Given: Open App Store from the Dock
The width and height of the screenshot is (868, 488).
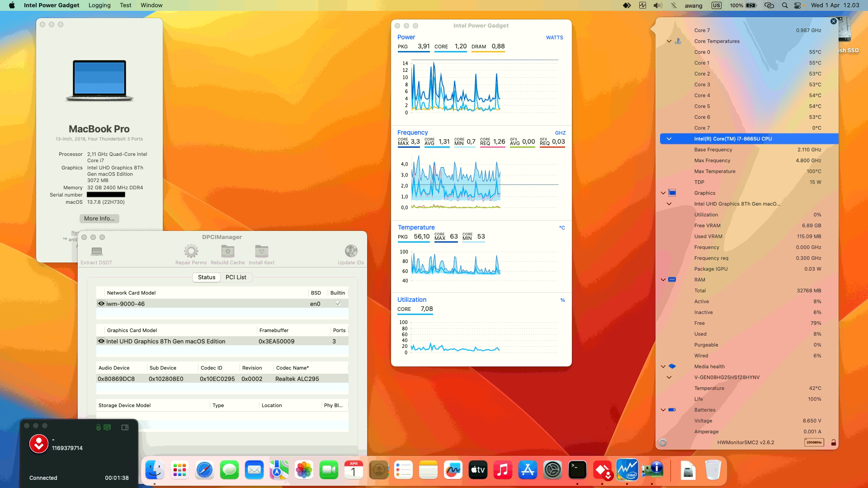Looking at the screenshot, I should tap(528, 470).
